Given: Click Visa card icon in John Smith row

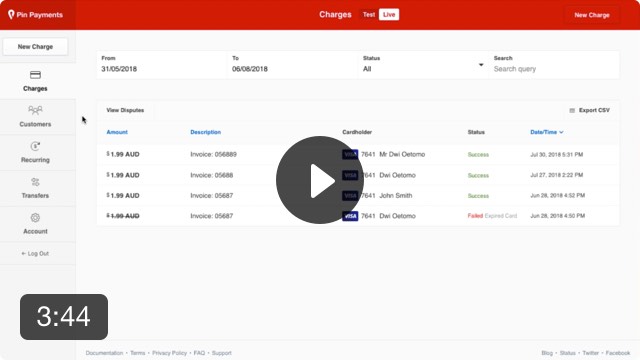Looking at the screenshot, I should [350, 196].
